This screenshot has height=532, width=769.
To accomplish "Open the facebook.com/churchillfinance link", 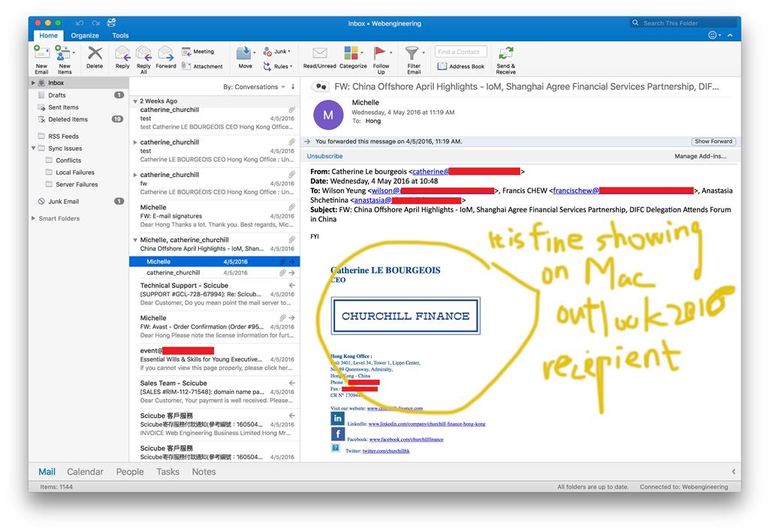I will [x=406, y=440].
